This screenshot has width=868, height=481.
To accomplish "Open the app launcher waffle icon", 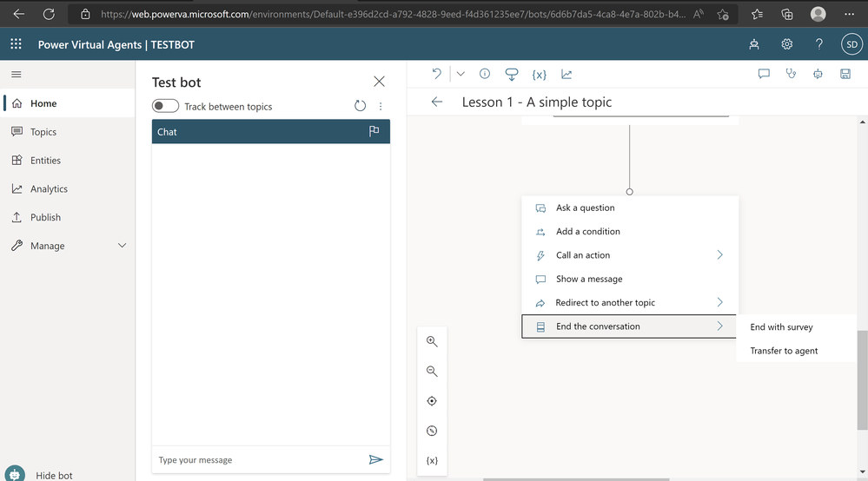I will [x=16, y=43].
